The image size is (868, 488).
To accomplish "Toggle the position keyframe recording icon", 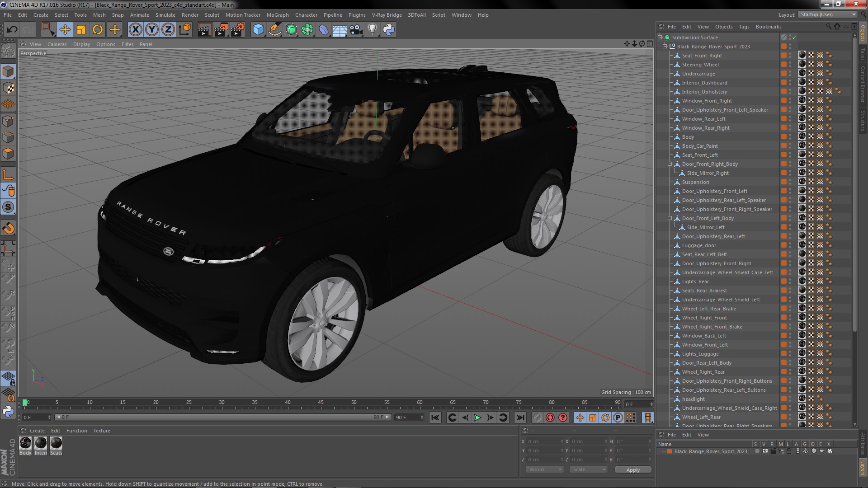I will pyautogui.click(x=580, y=418).
